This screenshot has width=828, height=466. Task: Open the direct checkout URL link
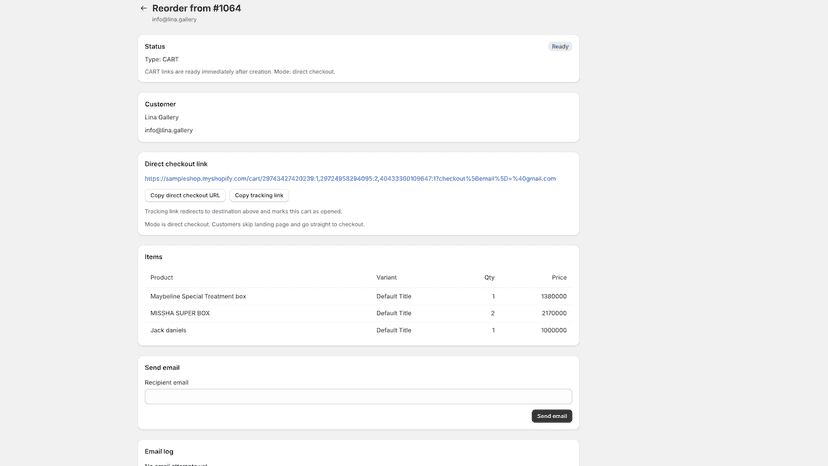(x=350, y=179)
